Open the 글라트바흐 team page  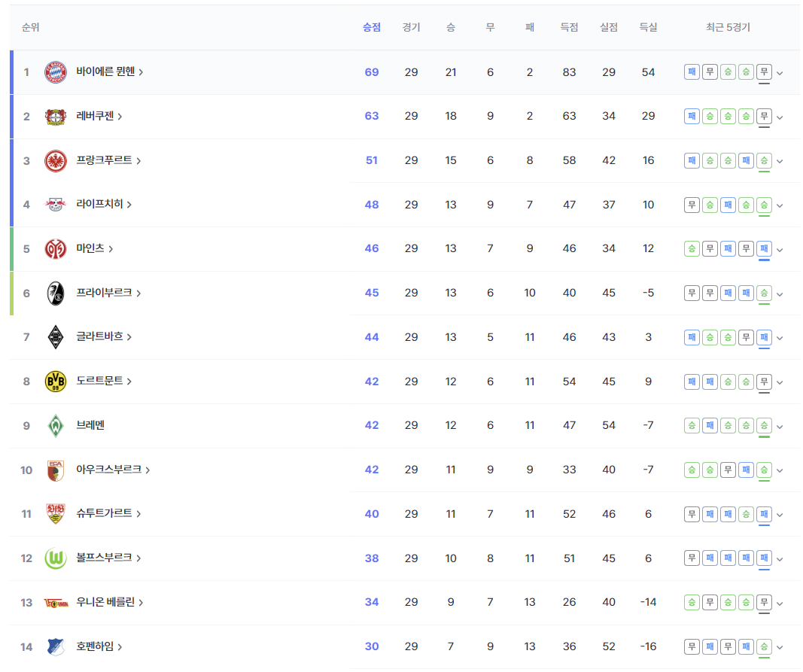coord(104,336)
